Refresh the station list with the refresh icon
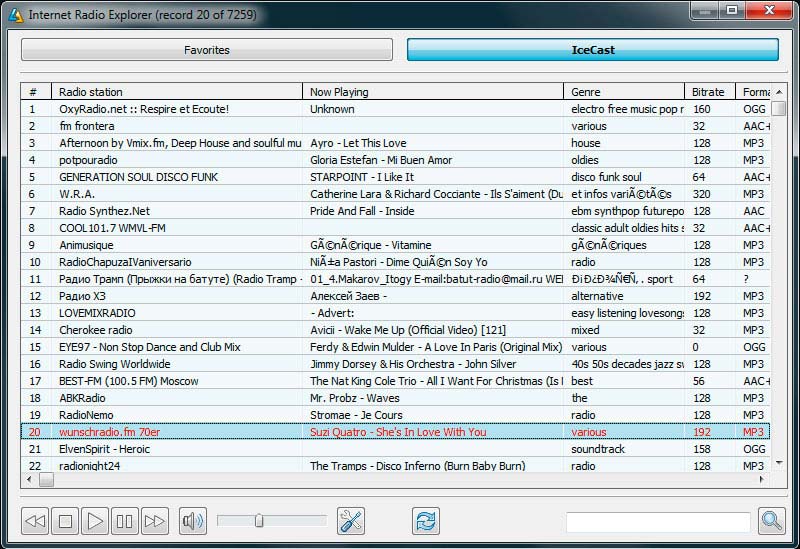Image resolution: width=800 pixels, height=549 pixels. pos(426,521)
